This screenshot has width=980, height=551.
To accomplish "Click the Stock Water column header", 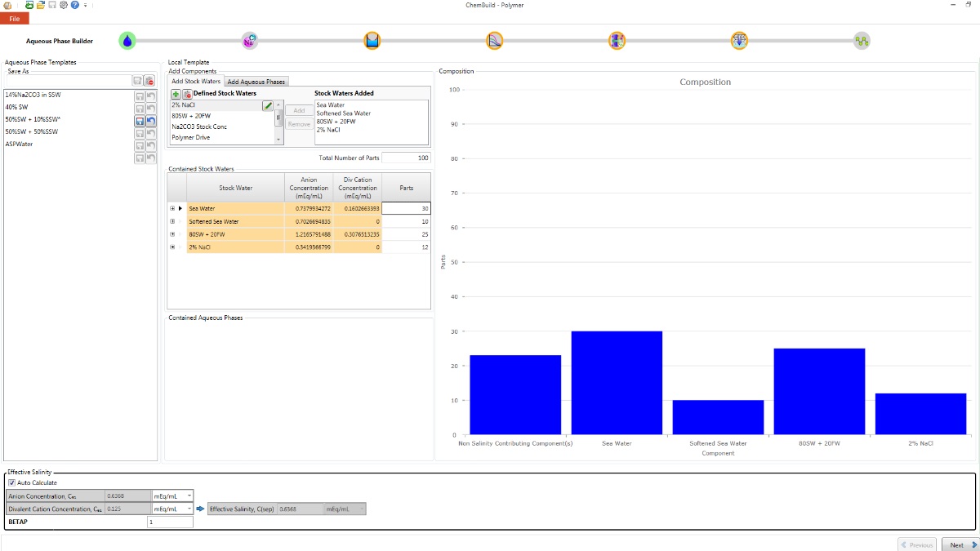I will 236,188.
